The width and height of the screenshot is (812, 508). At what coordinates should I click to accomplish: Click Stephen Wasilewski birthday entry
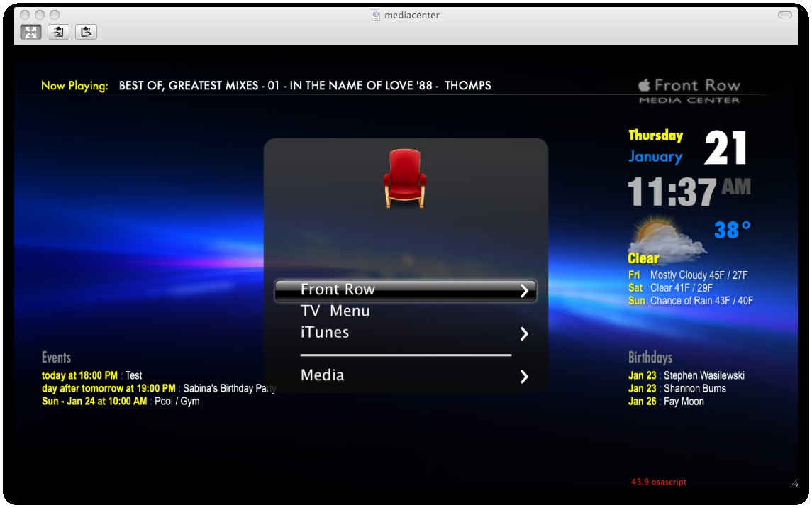click(x=686, y=375)
